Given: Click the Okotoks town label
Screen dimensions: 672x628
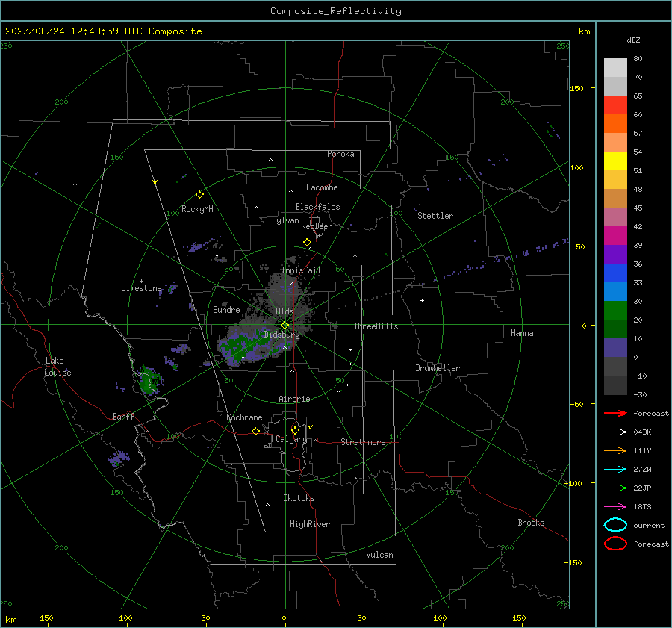Looking at the screenshot, I should 299,498.
